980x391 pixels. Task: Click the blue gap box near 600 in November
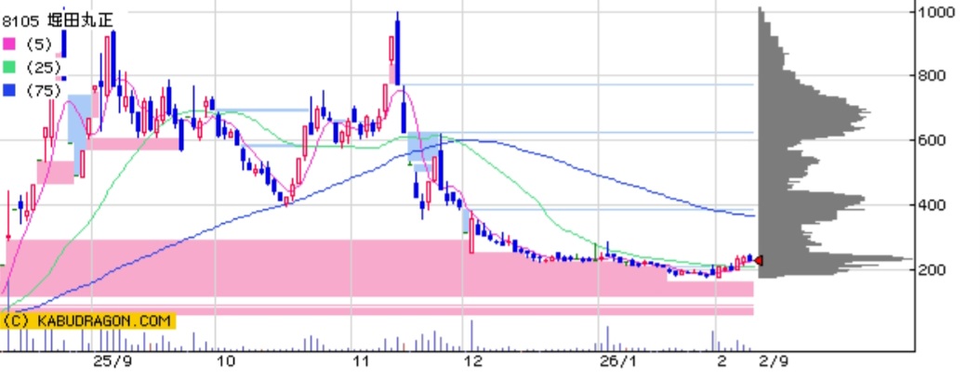click(x=424, y=147)
